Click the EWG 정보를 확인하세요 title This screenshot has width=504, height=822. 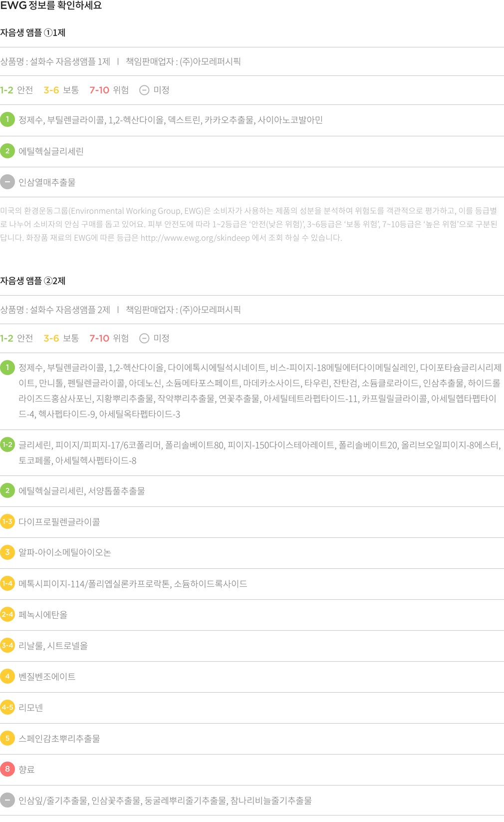(x=51, y=6)
